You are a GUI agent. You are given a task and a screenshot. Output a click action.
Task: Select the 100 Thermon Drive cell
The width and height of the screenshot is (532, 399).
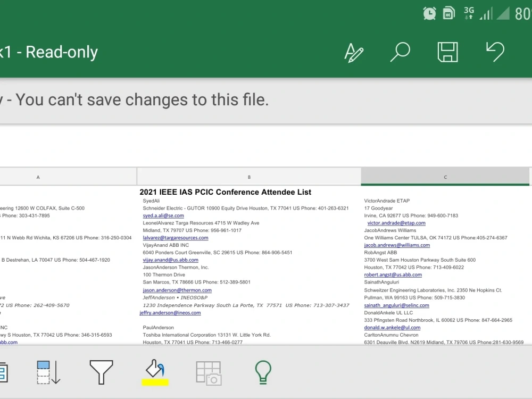pos(164,275)
